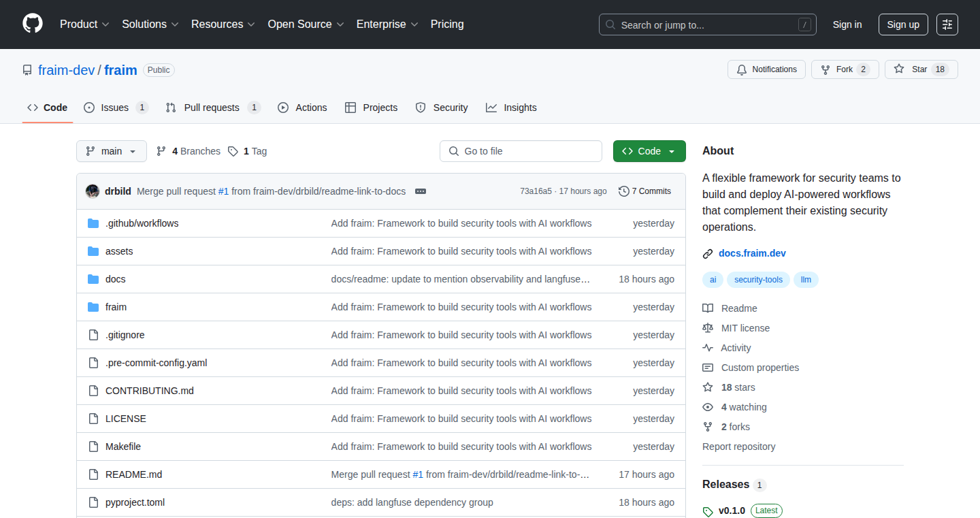Click the ellipsis commit message expander
Screen dimensions: 980x518
pyautogui.click(x=421, y=191)
